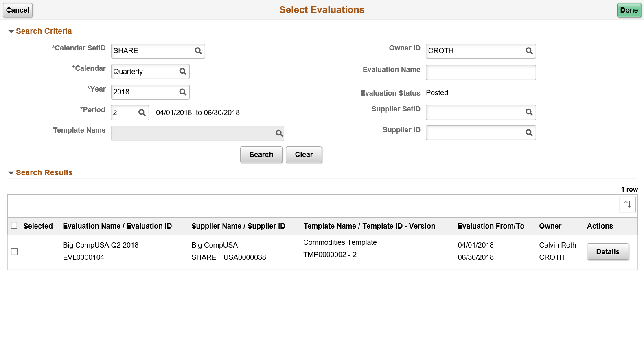This screenshot has width=644, height=340.
Task: Collapse the Search Criteria section
Action: [x=11, y=31]
